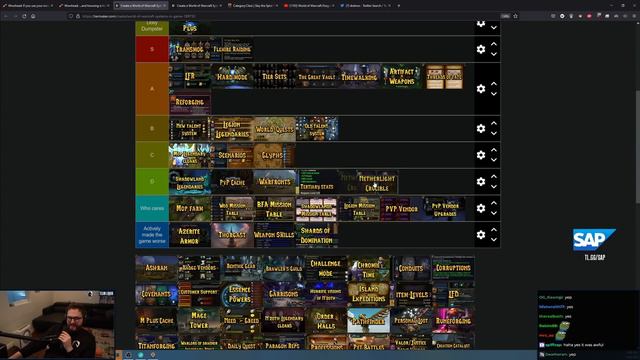This screenshot has width=640, height=360.
Task: Select the Flexible Raiding tile
Action: pos(232,49)
